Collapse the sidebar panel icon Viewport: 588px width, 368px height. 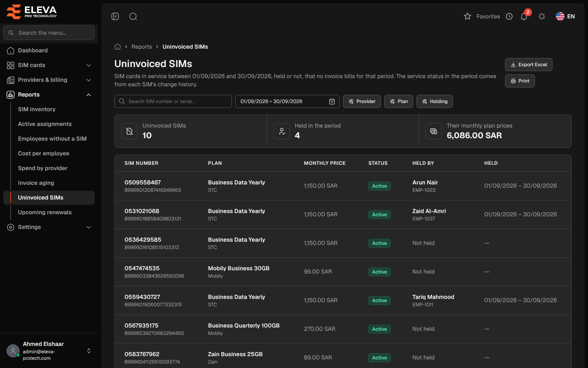point(115,16)
